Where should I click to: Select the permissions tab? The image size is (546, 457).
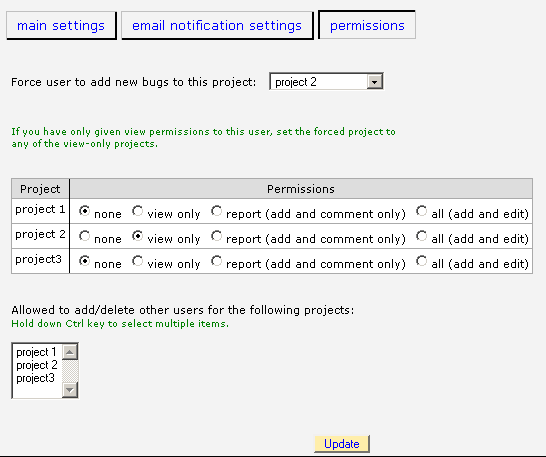367,25
